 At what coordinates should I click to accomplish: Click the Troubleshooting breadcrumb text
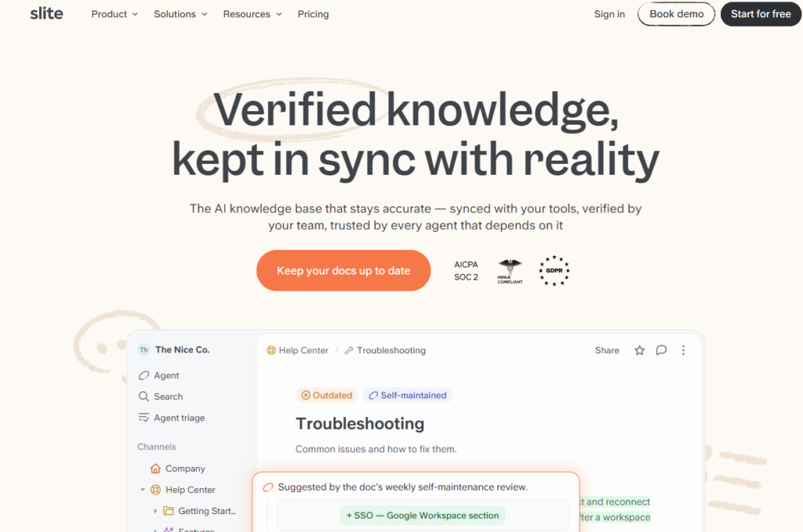(391, 350)
